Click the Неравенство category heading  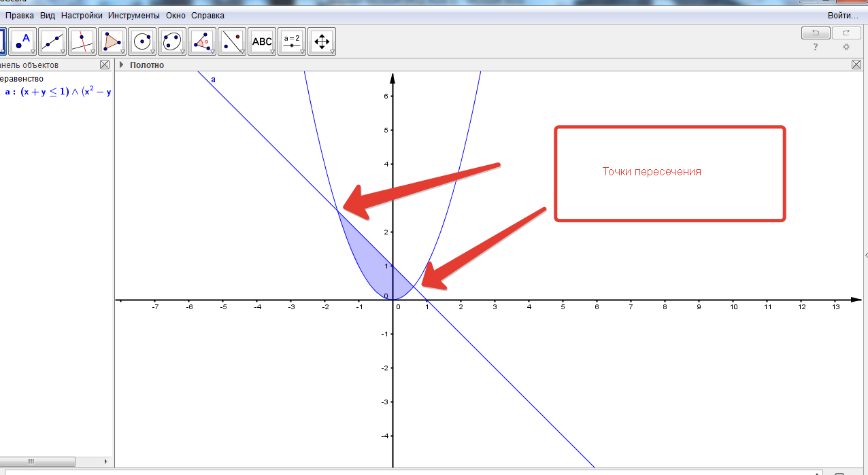22,79
